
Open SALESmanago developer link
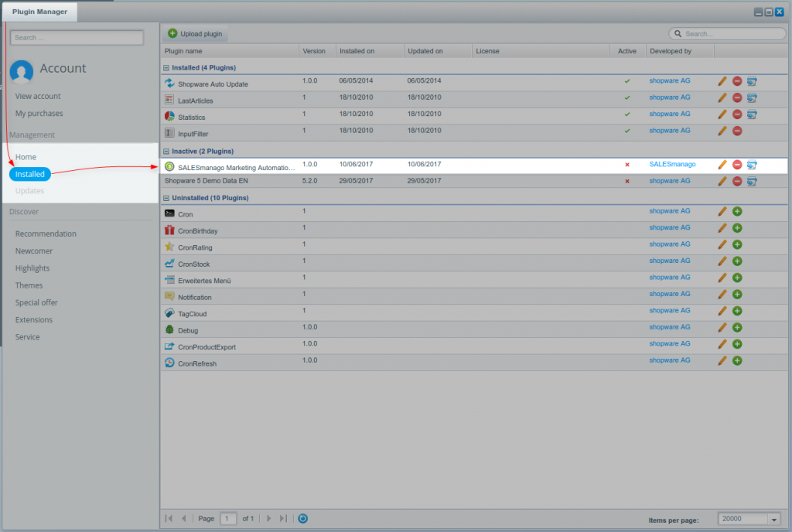[x=672, y=164]
